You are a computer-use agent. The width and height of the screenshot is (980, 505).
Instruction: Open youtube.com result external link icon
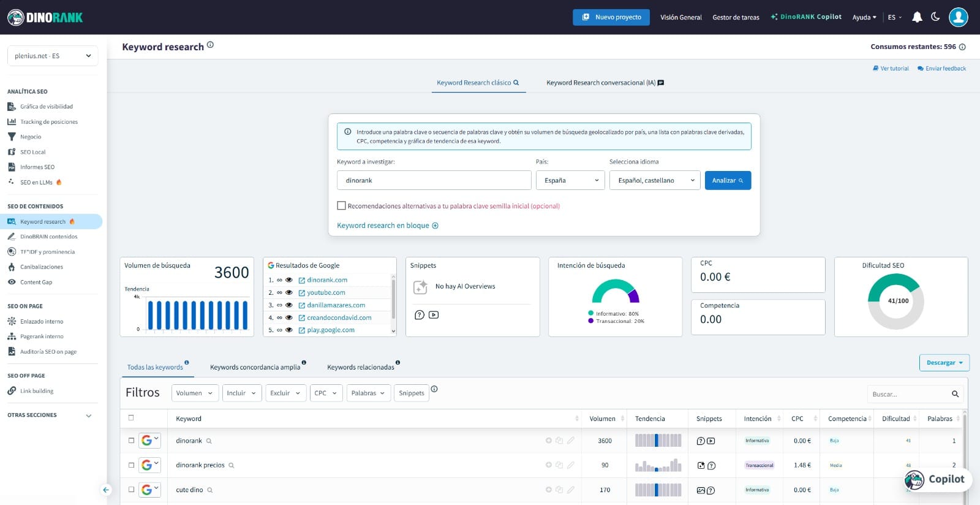pyautogui.click(x=301, y=293)
